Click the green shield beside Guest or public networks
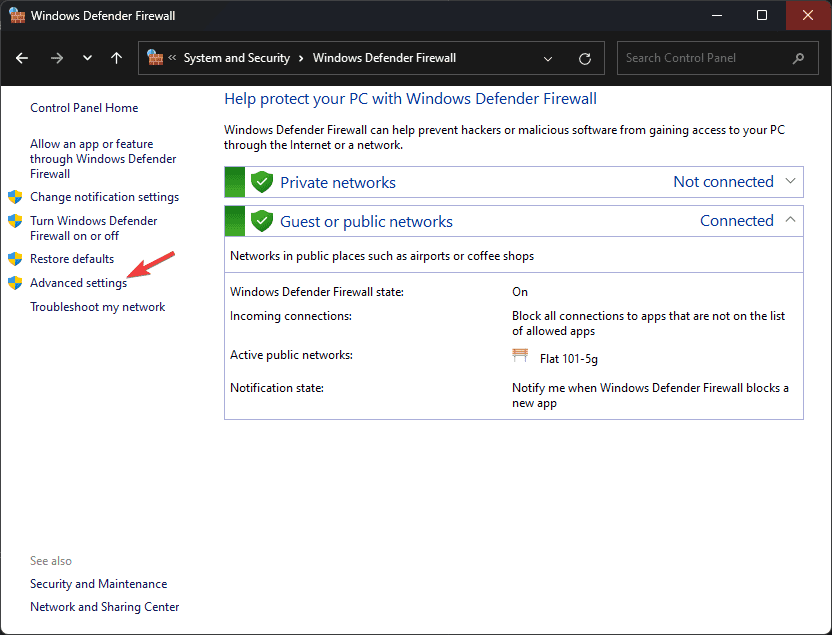The height and width of the screenshot is (635, 832). [262, 221]
